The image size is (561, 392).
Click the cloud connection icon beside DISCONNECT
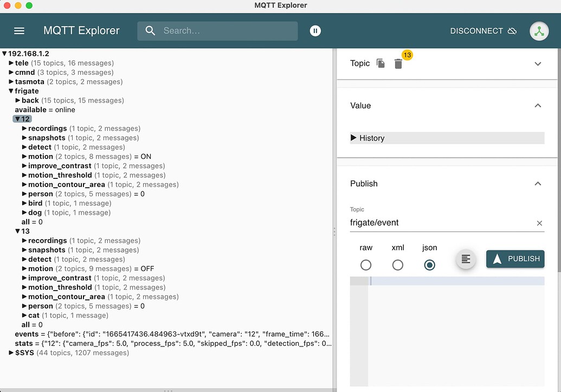coord(512,31)
